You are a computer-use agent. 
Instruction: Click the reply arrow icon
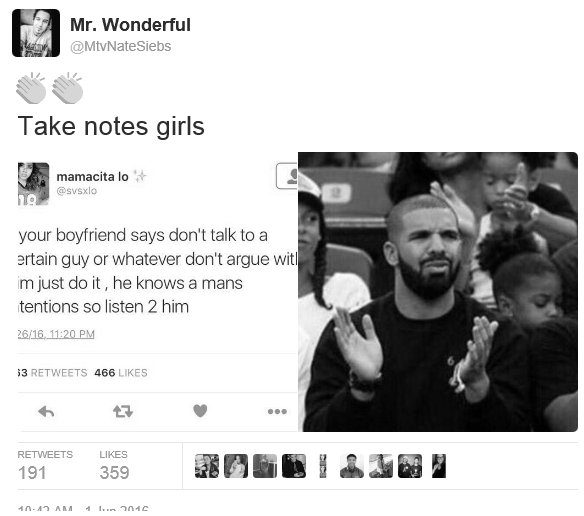click(x=46, y=411)
